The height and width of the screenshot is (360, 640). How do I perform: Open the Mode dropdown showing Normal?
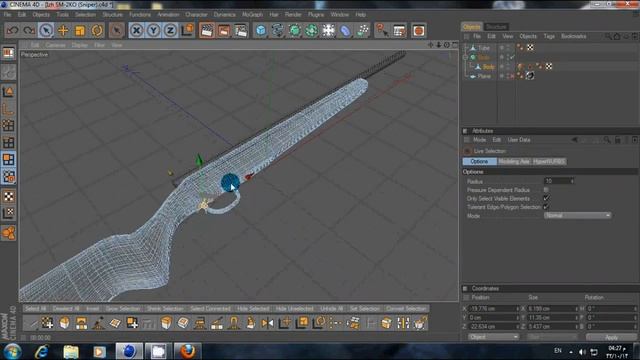click(577, 216)
